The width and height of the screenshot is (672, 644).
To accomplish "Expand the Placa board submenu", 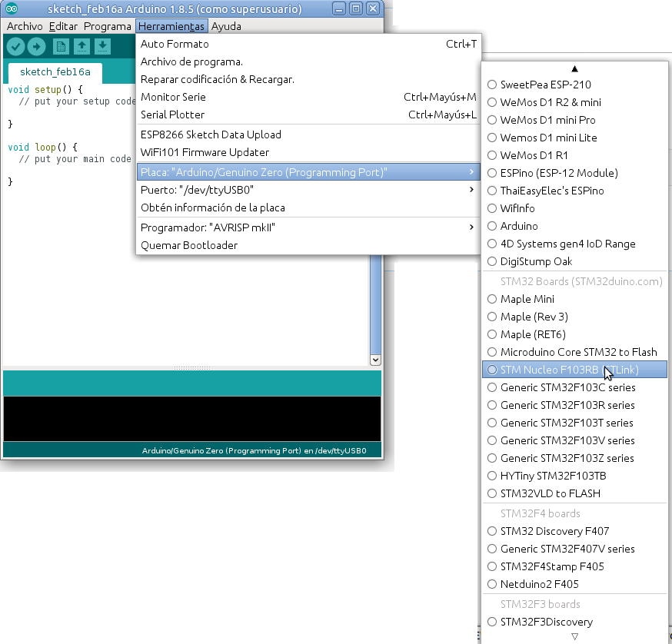I will point(308,172).
